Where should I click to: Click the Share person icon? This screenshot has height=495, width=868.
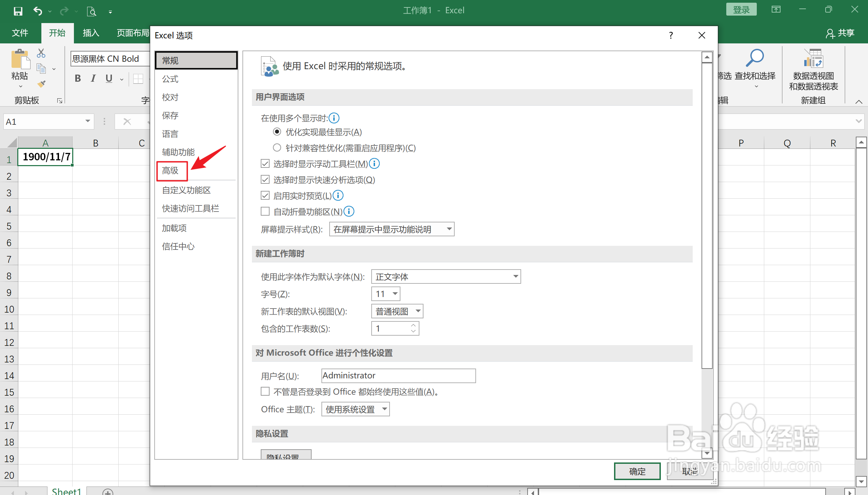click(830, 33)
